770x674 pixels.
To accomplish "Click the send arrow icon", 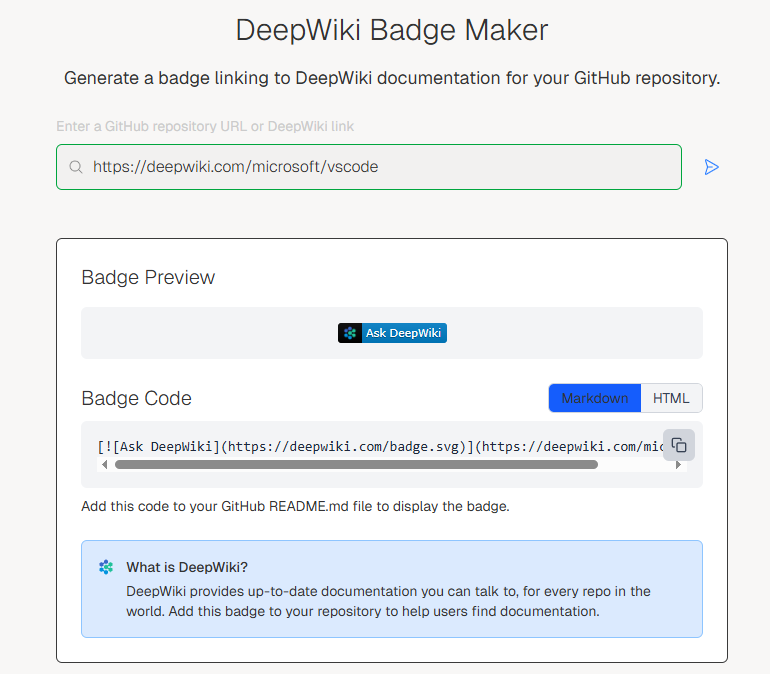I will click(x=711, y=167).
